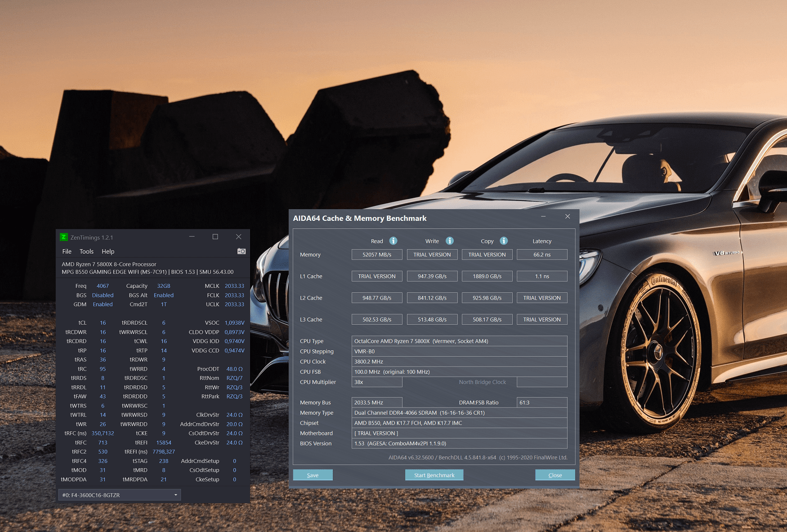Click the L1 Cache Write 947.39 GB/s field
This screenshot has height=532, width=787.
[x=432, y=276]
